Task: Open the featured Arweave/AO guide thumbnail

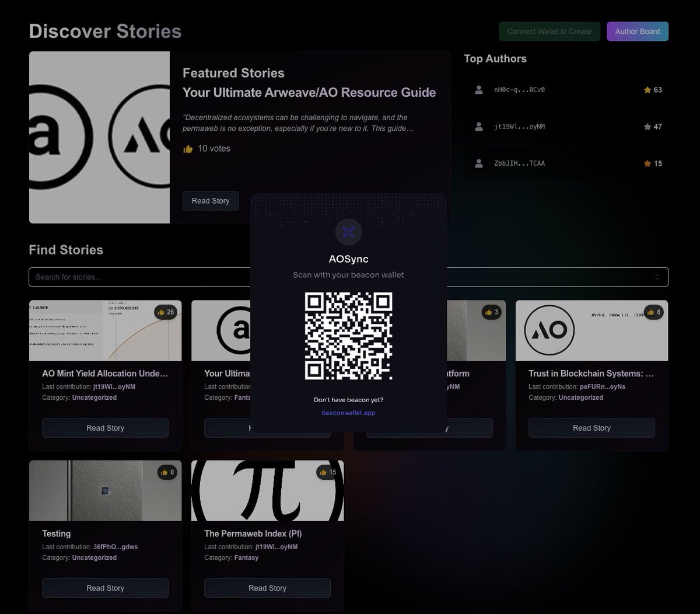Action: tap(99, 137)
